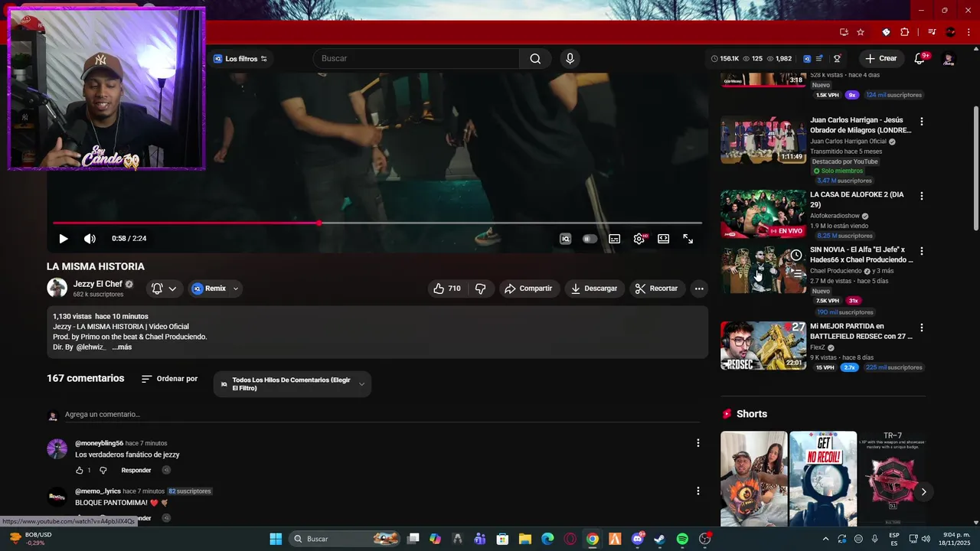980x551 pixels.
Task: Open options menu for @memo_.lyrics comment
Action: 697,491
